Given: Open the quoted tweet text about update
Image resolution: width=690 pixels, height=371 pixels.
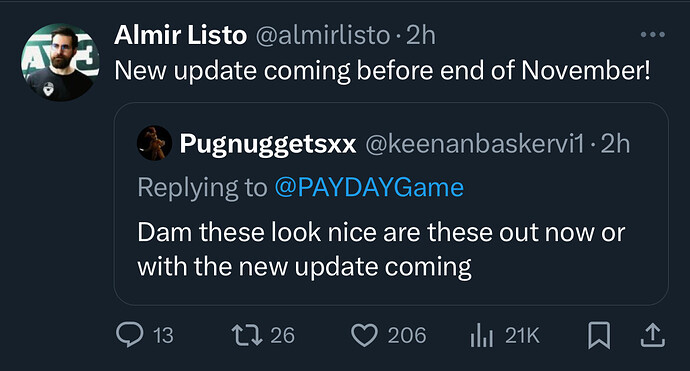Looking at the screenshot, I should (x=381, y=249).
